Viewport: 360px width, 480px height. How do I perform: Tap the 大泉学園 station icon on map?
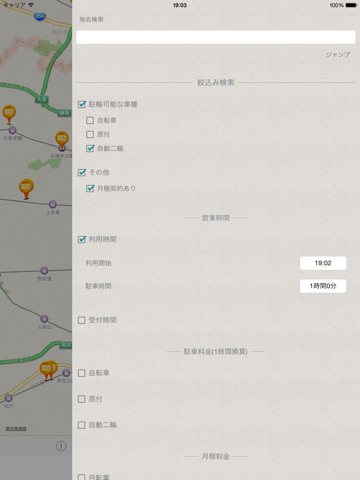pyautogui.click(x=12, y=130)
